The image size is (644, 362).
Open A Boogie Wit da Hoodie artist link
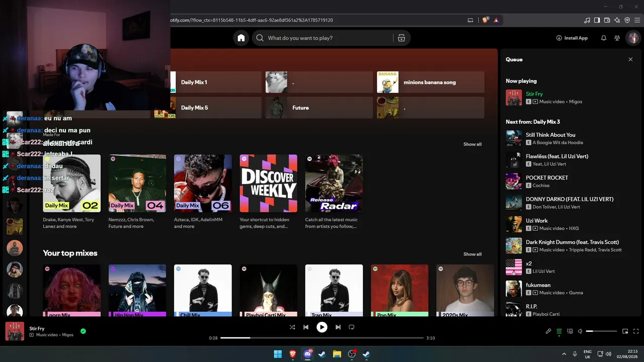click(558, 142)
